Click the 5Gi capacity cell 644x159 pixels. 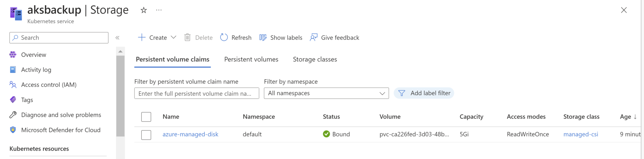tap(464, 134)
